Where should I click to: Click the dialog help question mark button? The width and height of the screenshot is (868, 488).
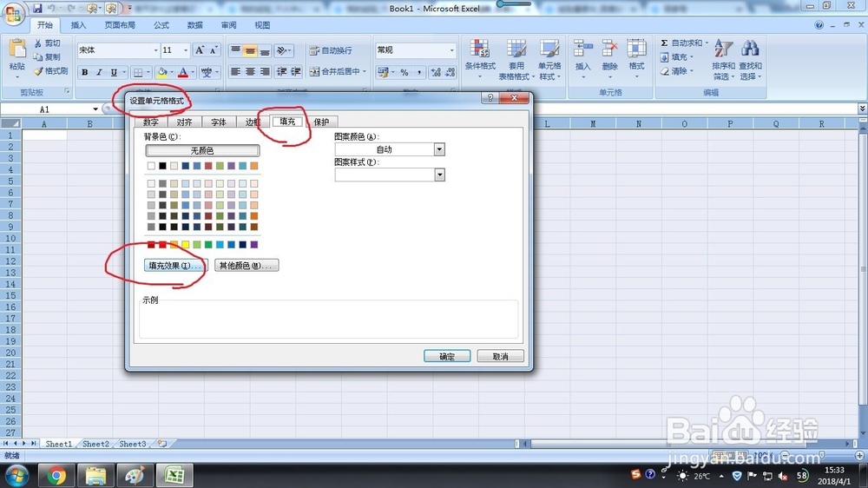(x=490, y=98)
